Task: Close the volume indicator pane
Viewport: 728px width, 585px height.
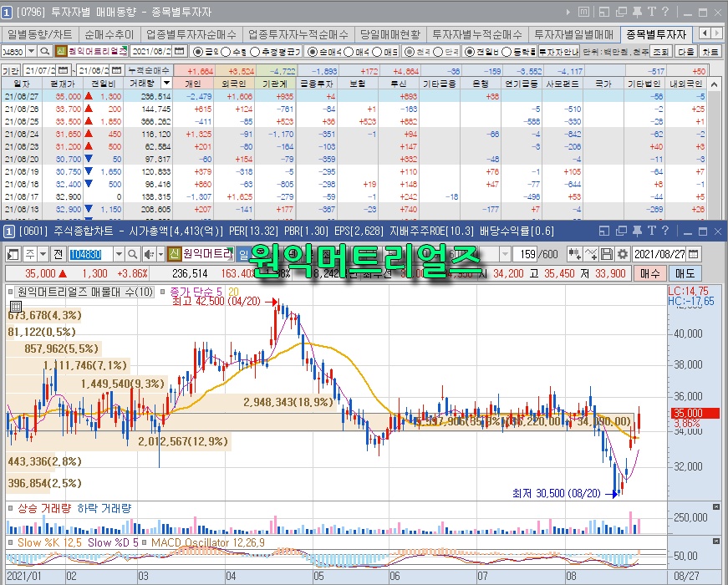Action: (716, 507)
